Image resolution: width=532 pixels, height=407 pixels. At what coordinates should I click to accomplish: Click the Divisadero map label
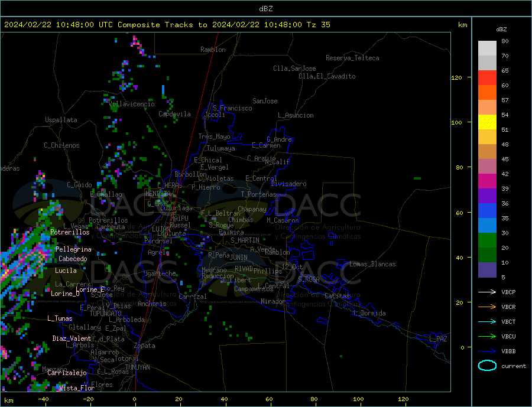[x=288, y=184]
